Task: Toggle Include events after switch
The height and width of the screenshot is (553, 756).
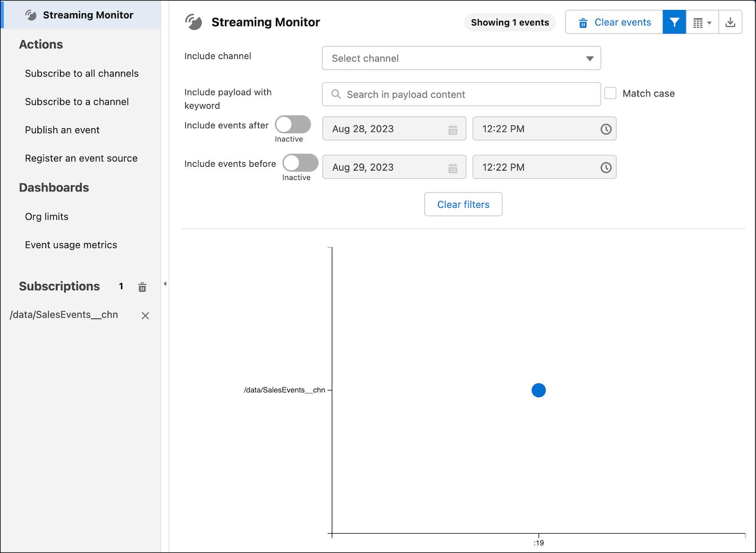Action: [293, 125]
